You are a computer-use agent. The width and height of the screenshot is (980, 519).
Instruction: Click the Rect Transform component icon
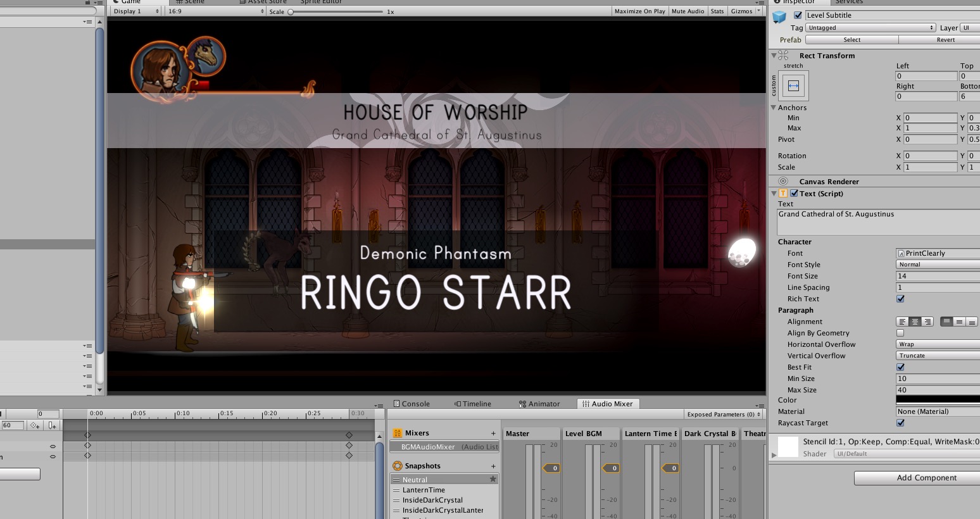pos(784,56)
